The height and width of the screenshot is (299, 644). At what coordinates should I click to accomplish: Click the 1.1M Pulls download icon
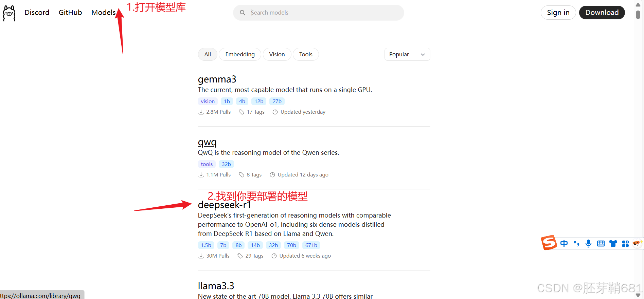(x=201, y=175)
